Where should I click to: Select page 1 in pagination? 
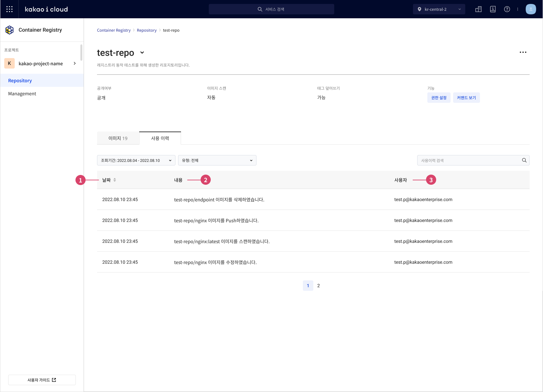308,286
